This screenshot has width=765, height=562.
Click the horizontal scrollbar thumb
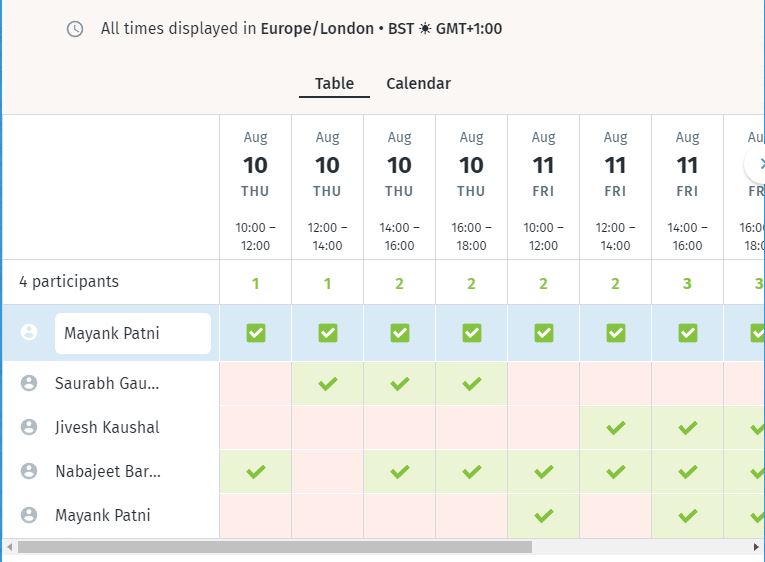(274, 547)
